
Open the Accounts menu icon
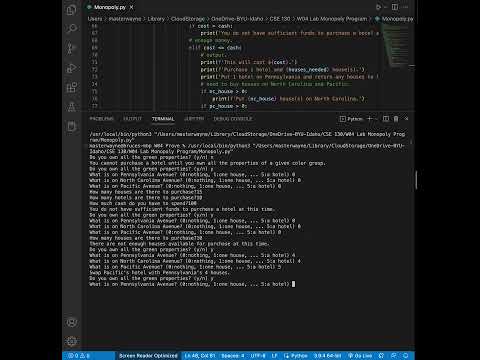tap(71, 322)
